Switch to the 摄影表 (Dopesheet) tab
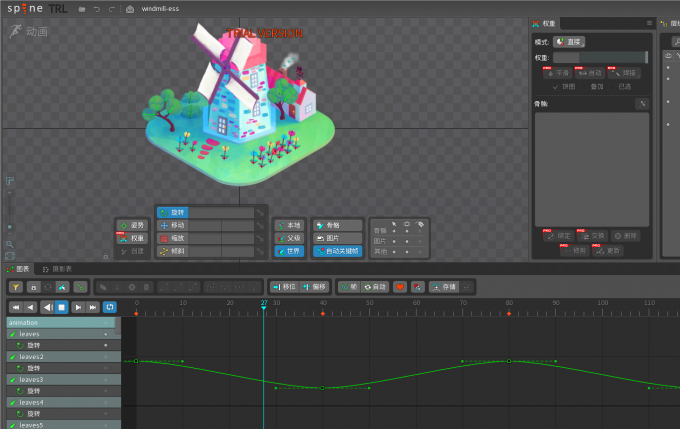The width and height of the screenshot is (680, 429). pyautogui.click(x=56, y=269)
